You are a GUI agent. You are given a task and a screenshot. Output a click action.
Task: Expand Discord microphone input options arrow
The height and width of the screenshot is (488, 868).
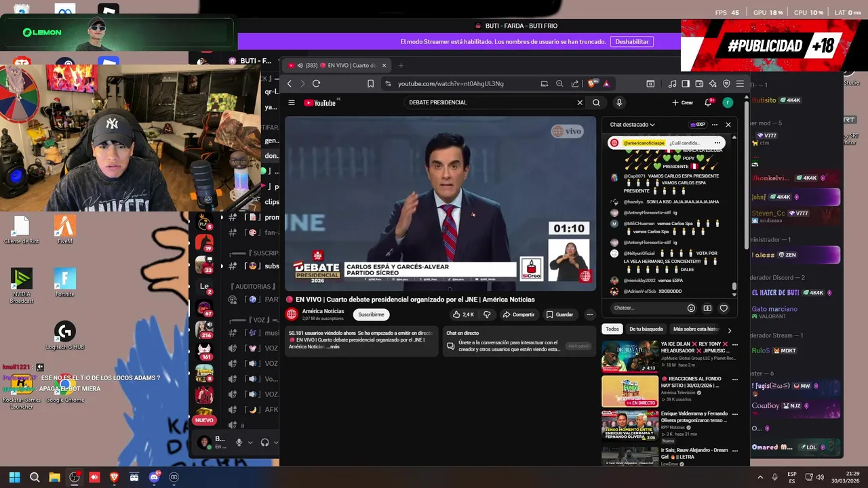point(250,442)
